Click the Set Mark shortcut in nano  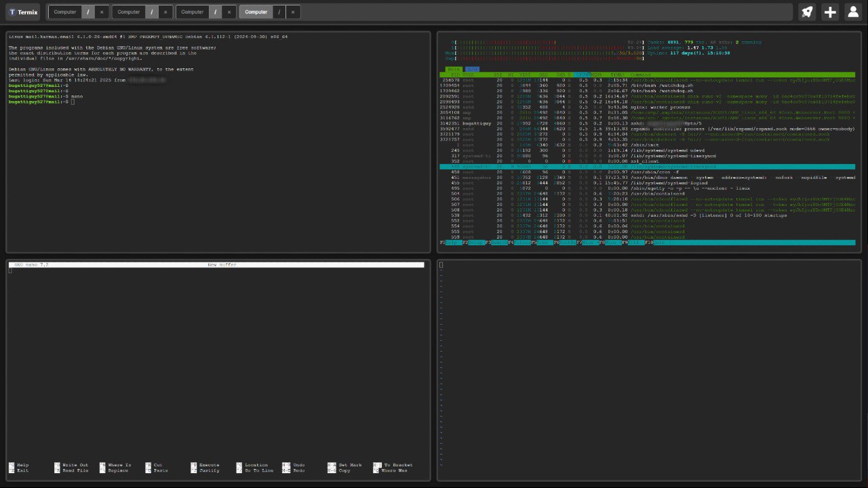[344, 465]
